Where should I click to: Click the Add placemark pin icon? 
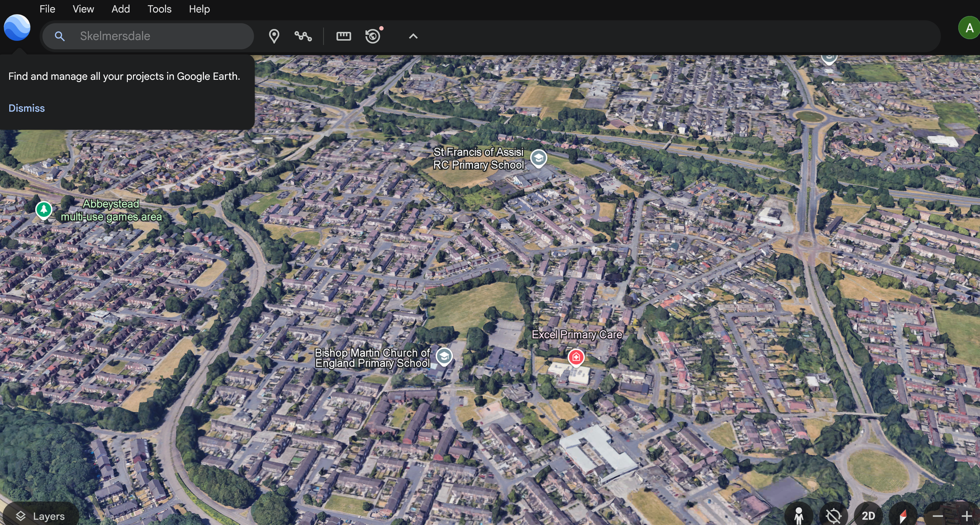click(x=274, y=36)
